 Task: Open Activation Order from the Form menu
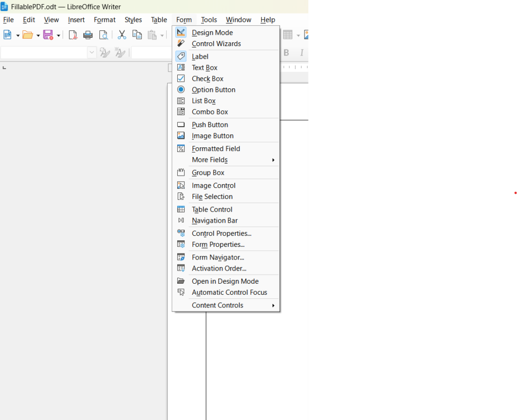click(x=227, y=269)
